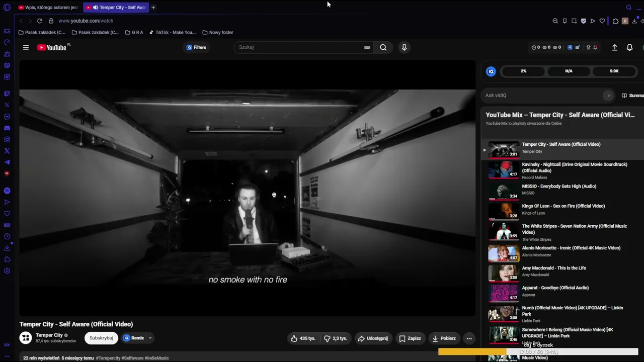Dislike the video (2,3 tys.)
Screen dimensions: 644x362
(x=336, y=338)
